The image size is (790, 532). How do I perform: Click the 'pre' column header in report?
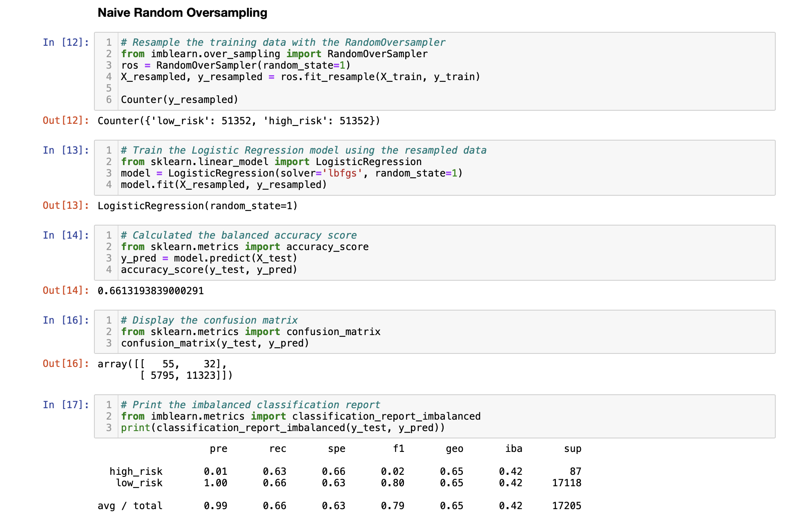[x=219, y=448]
